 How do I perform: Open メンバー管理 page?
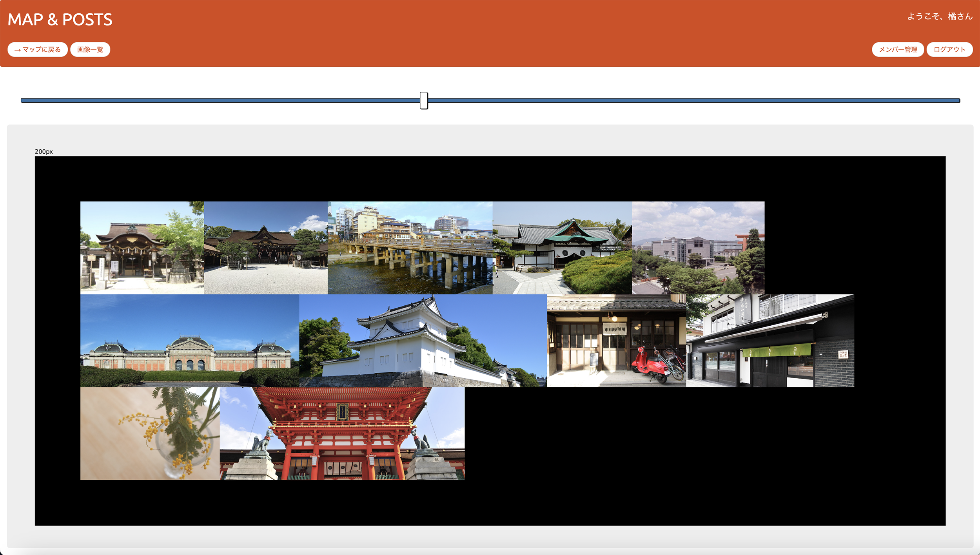click(x=898, y=49)
